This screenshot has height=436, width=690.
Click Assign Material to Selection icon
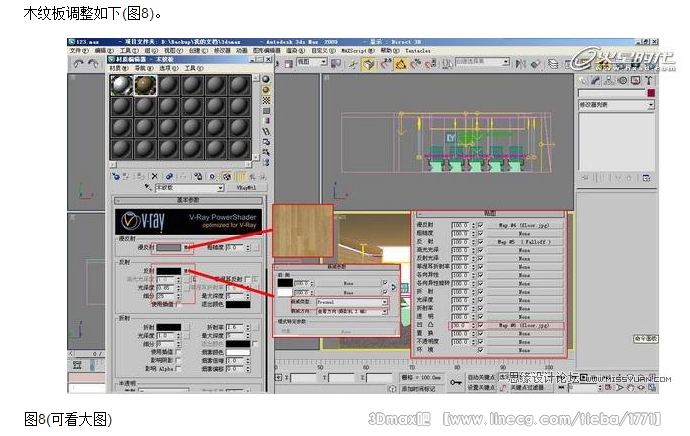point(140,176)
